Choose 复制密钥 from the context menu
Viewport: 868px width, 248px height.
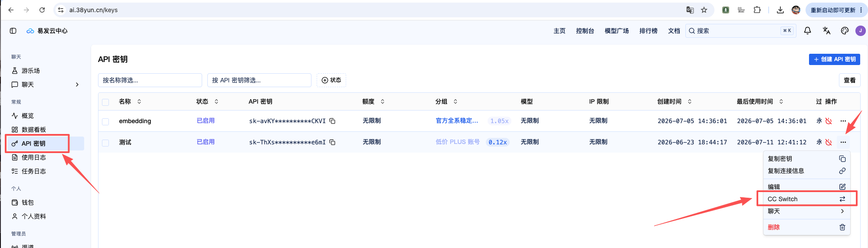(x=806, y=159)
